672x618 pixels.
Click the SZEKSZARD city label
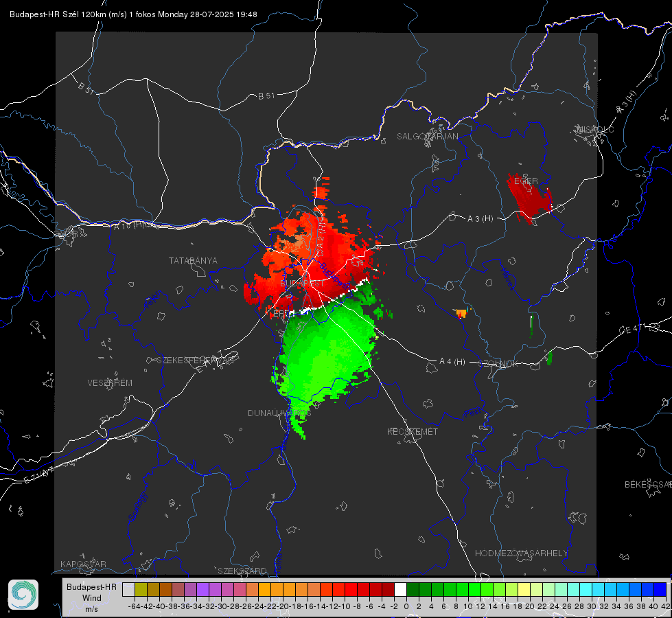[x=242, y=571]
